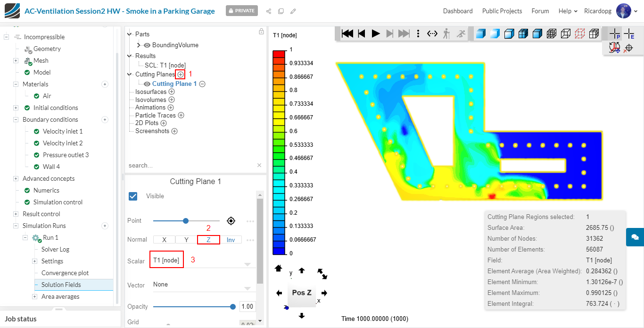
Task: Add a new animation
Action: [x=171, y=108]
